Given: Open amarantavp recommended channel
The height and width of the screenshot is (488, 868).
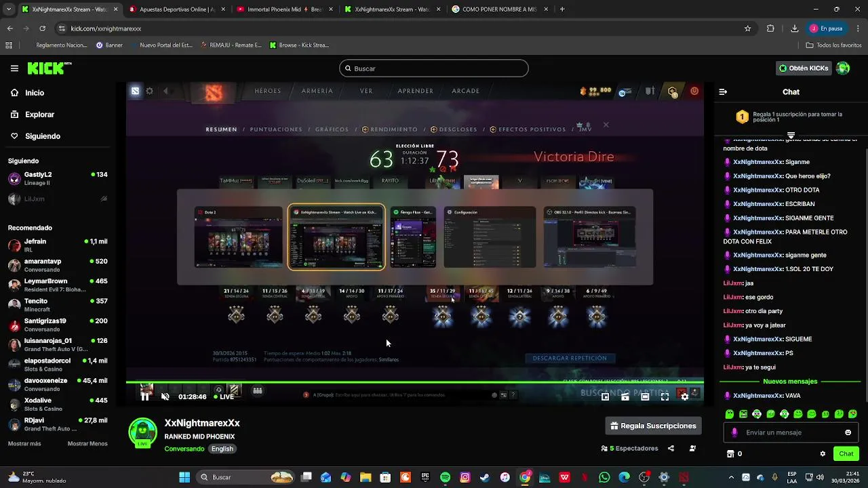Looking at the screenshot, I should pyautogui.click(x=58, y=265).
